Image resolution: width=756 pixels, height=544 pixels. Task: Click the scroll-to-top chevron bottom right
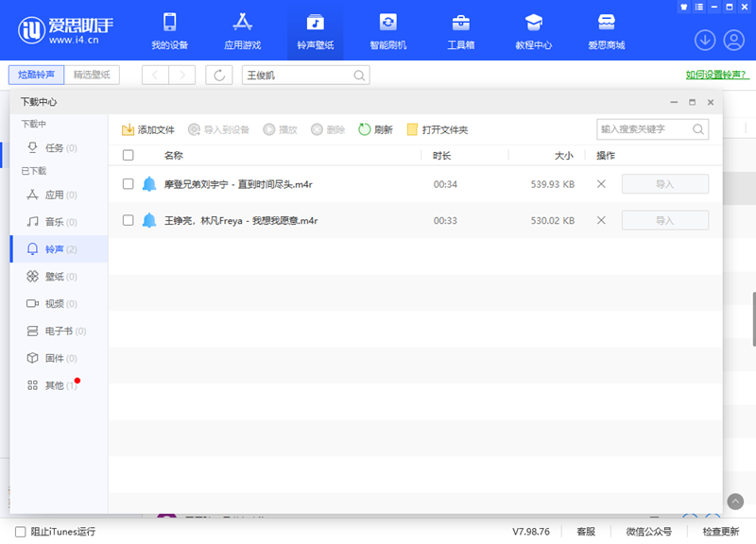tap(736, 502)
